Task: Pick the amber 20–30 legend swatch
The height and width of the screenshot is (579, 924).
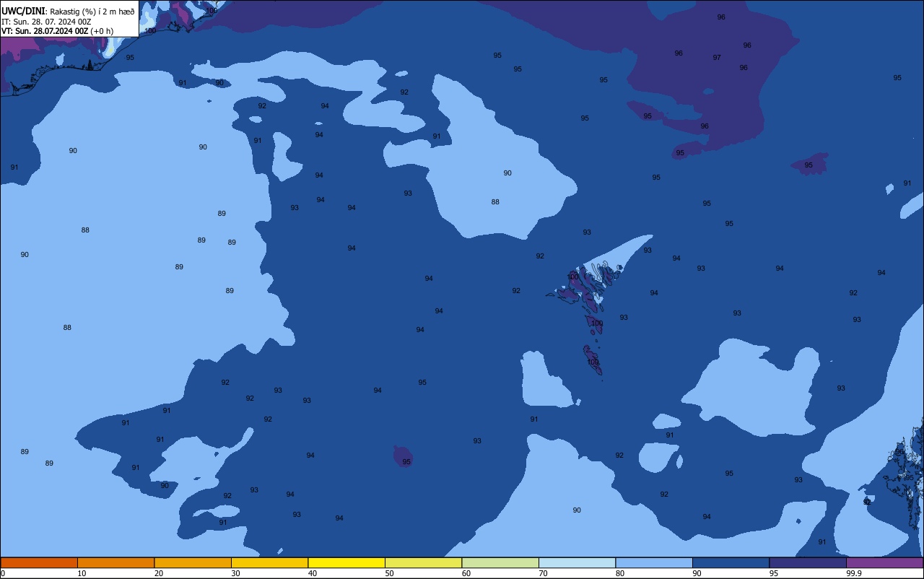Action: click(x=193, y=562)
